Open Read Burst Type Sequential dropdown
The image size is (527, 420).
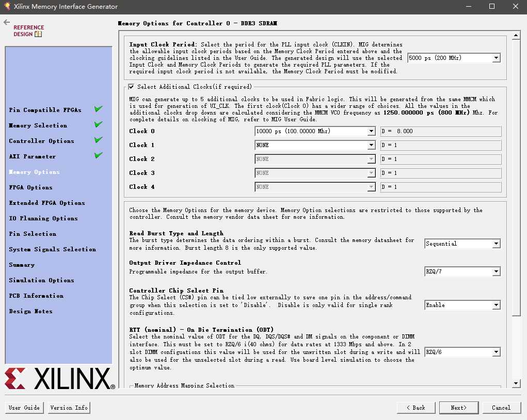pyautogui.click(x=462, y=244)
